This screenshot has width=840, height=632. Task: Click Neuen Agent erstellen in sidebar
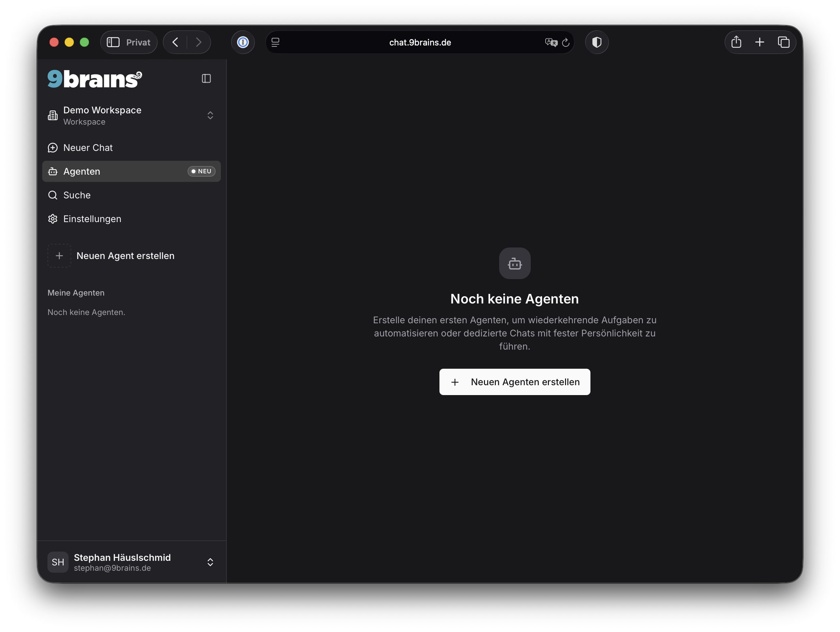pyautogui.click(x=125, y=256)
